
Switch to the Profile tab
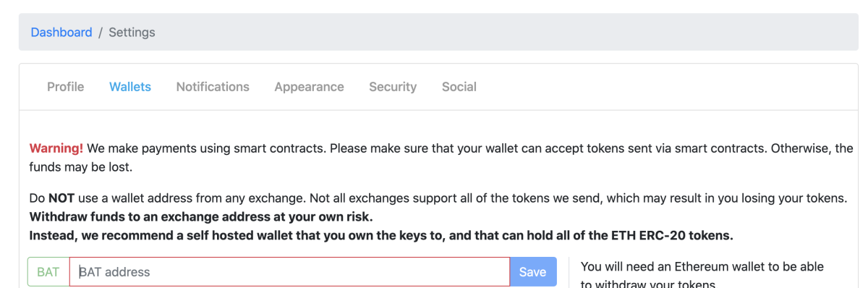click(x=66, y=87)
